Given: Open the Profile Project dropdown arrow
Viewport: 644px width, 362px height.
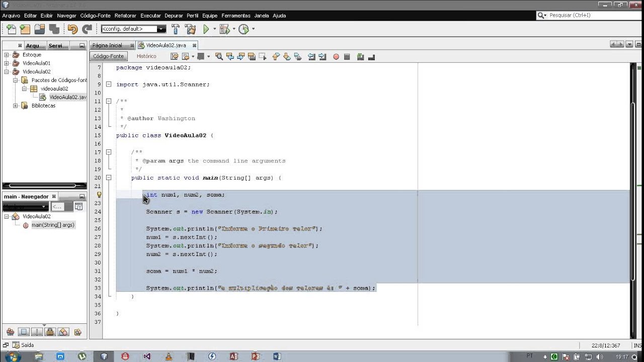Looking at the screenshot, I should pos(253,29).
